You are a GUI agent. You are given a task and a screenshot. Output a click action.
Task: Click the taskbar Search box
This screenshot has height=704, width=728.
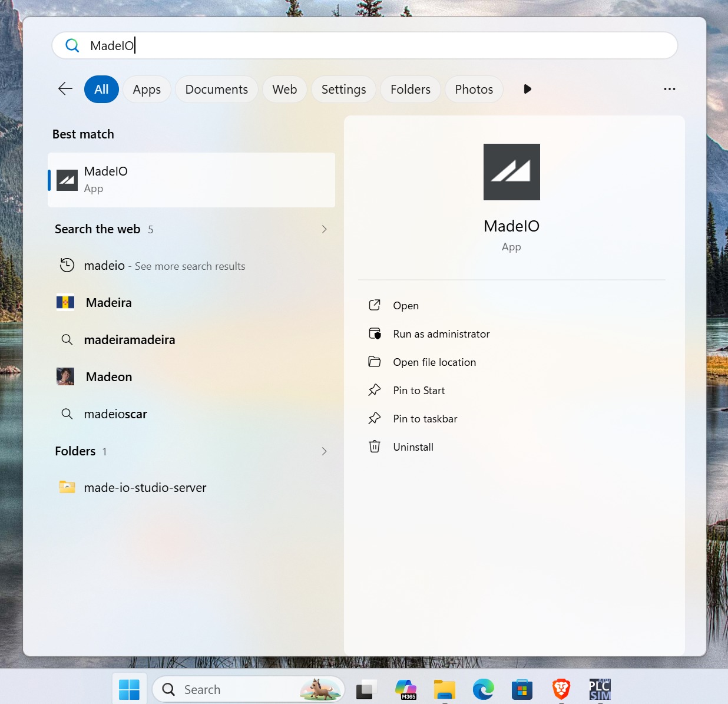pyautogui.click(x=248, y=689)
